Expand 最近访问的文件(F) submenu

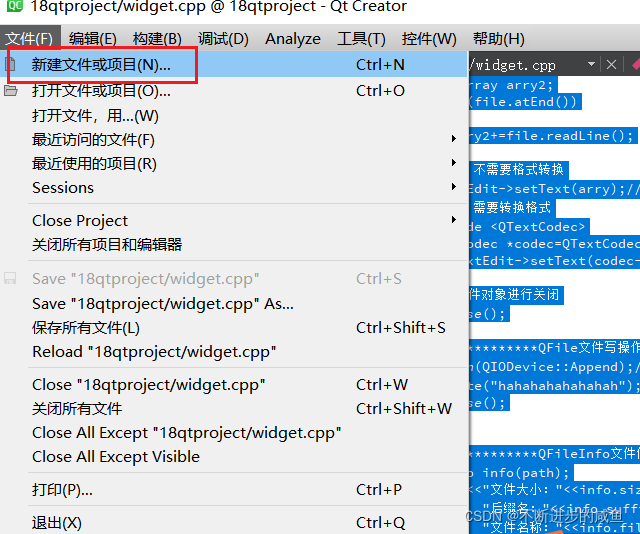click(x=233, y=140)
